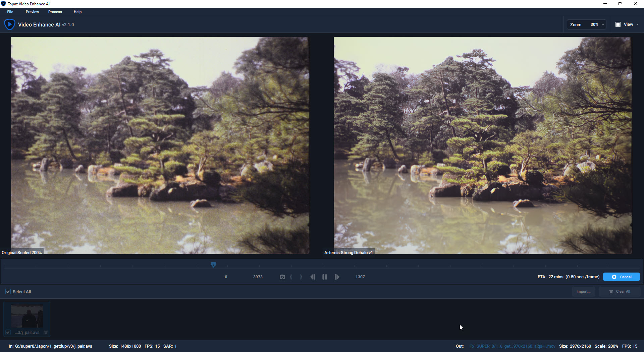Select the j_pair.avs video thumbnail
644x352 pixels.
(27, 316)
